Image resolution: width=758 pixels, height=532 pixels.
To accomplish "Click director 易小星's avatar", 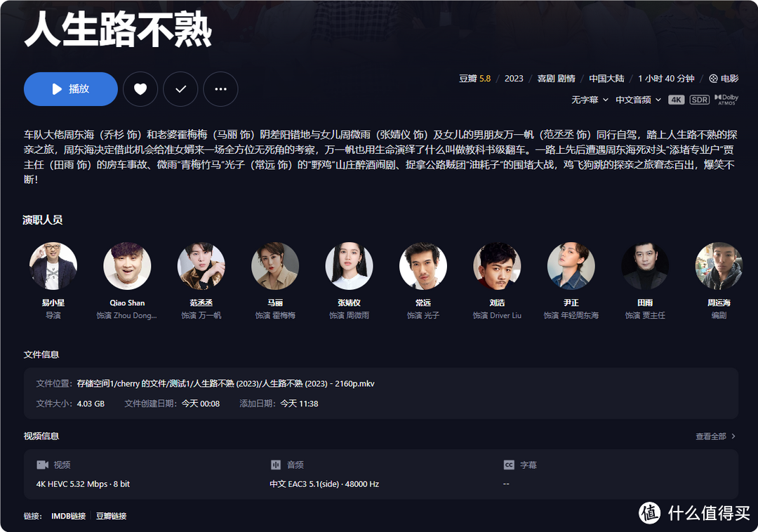I will [53, 266].
